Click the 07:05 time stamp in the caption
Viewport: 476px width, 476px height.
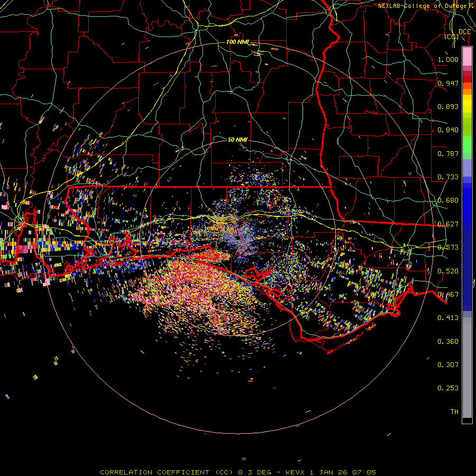pyautogui.click(x=364, y=472)
